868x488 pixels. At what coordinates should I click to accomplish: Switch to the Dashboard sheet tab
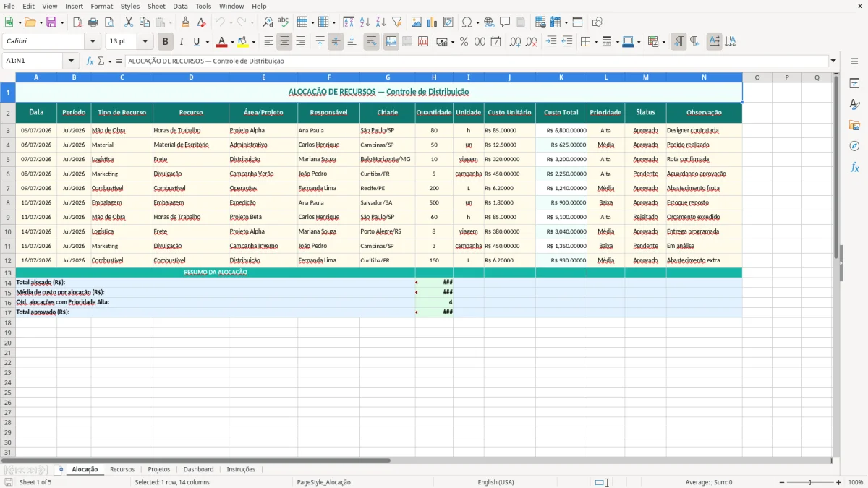coord(198,469)
